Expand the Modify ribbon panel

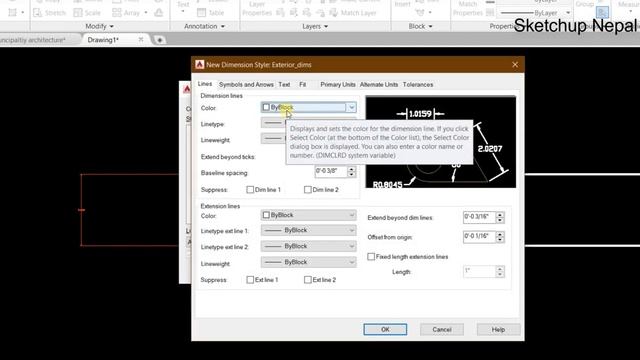(x=99, y=26)
